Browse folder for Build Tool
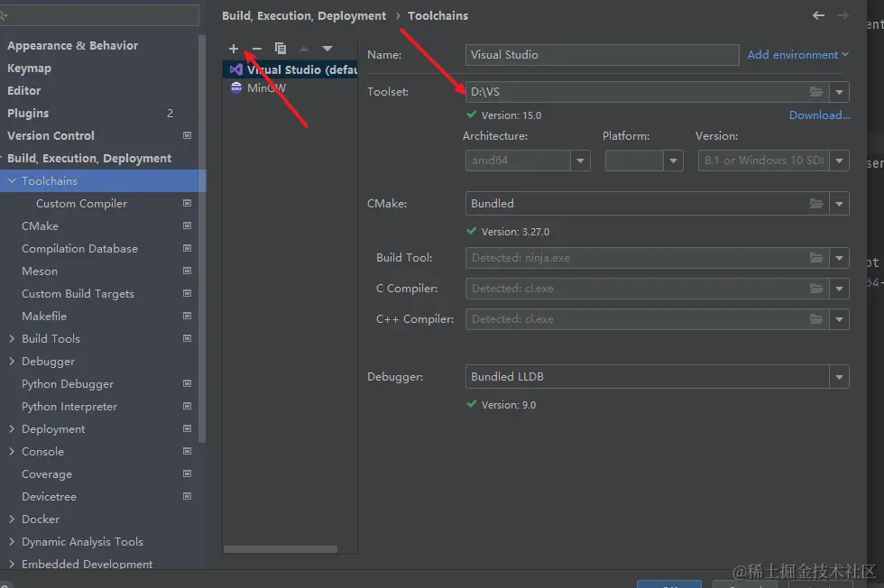Image resolution: width=884 pixels, height=588 pixels. pyautogui.click(x=815, y=258)
